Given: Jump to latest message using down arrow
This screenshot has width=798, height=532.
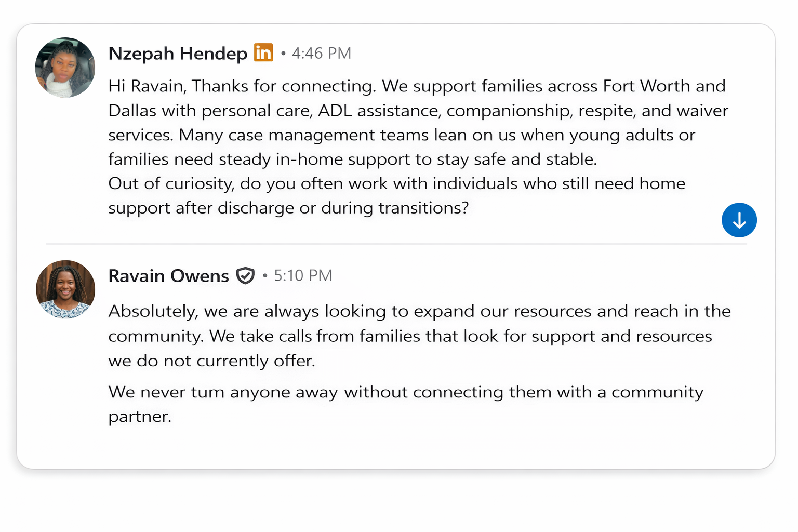Looking at the screenshot, I should pyautogui.click(x=739, y=220).
